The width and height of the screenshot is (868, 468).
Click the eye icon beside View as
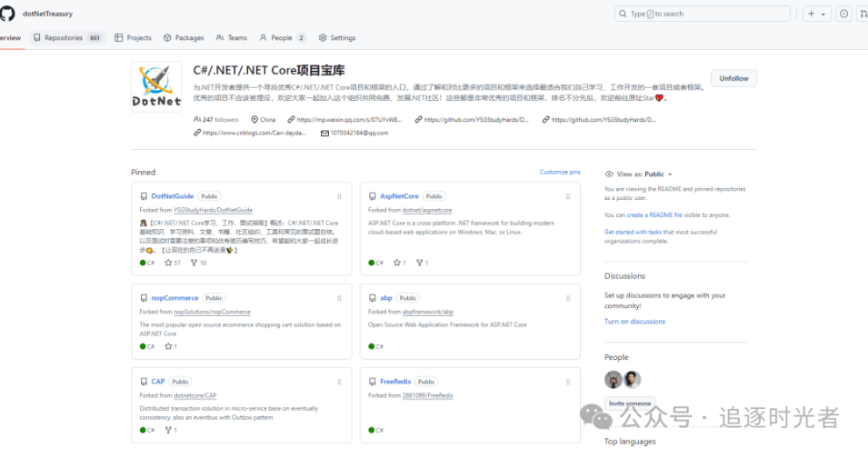click(x=609, y=174)
